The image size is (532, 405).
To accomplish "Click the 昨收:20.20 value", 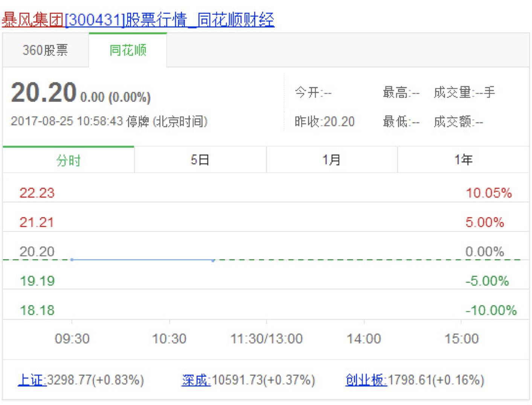I will [x=325, y=121].
